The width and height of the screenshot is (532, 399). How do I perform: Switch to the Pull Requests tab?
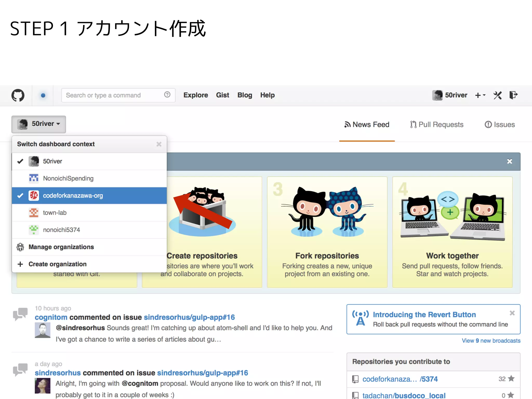click(437, 125)
